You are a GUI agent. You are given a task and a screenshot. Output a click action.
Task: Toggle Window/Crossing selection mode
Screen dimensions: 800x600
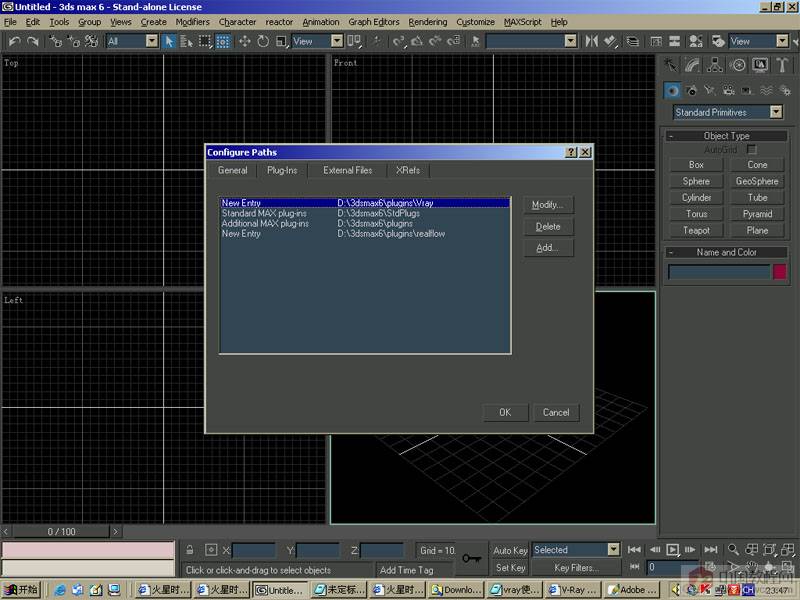point(223,41)
